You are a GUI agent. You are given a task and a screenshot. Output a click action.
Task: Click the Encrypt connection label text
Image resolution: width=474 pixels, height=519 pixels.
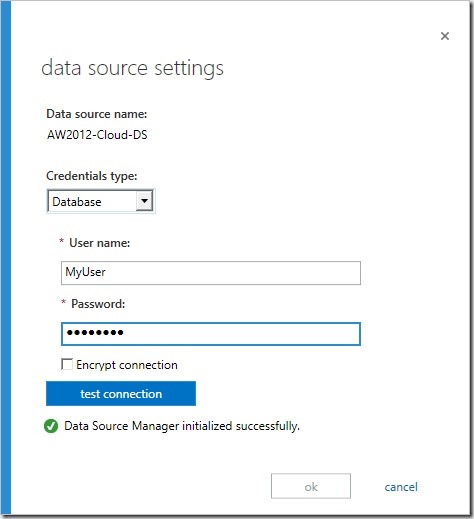tap(127, 365)
